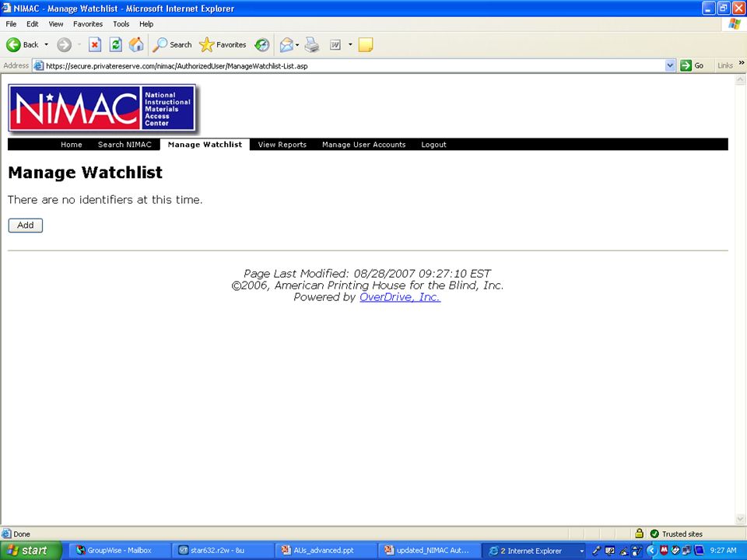The width and height of the screenshot is (747, 560).
Task: Click the microphone icon in taskbar
Action: 597,551
